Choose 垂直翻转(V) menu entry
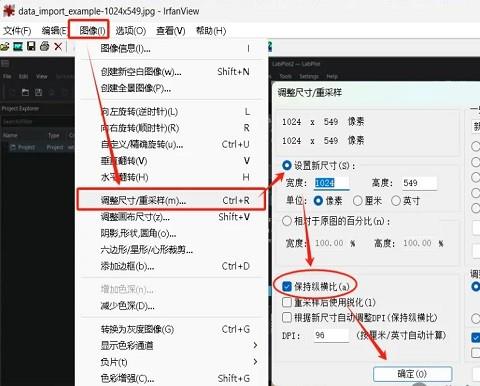Viewport: 480px width, 386px height. coord(172,161)
